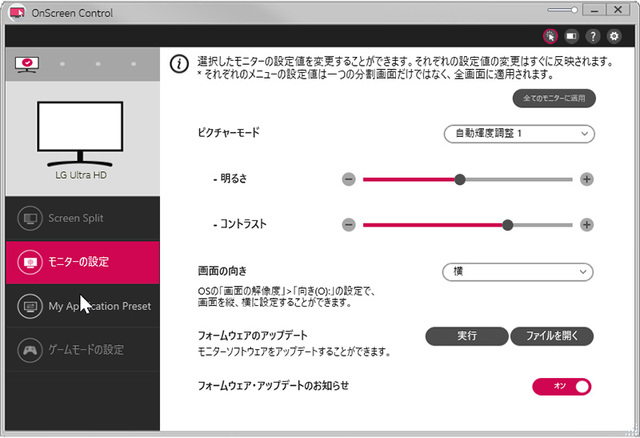Click the My Application Preset monitor icon
The width and height of the screenshot is (640, 438).
[x=30, y=306]
